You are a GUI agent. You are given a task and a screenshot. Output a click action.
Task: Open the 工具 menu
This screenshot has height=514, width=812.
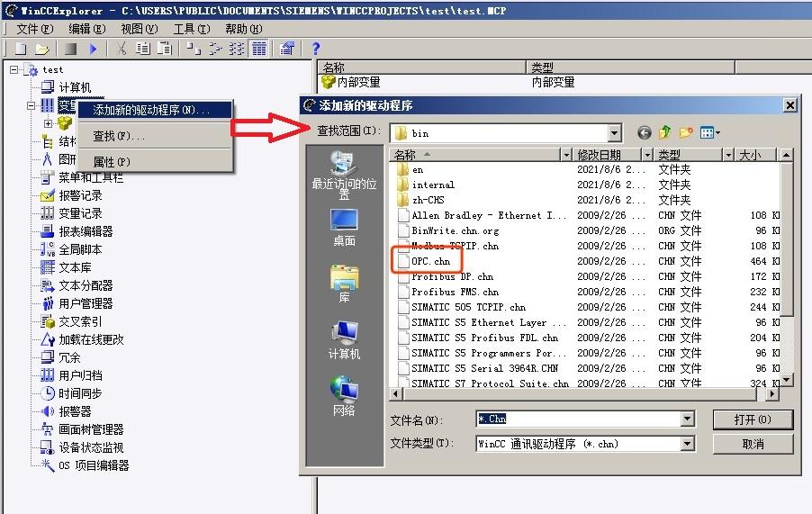(x=192, y=29)
